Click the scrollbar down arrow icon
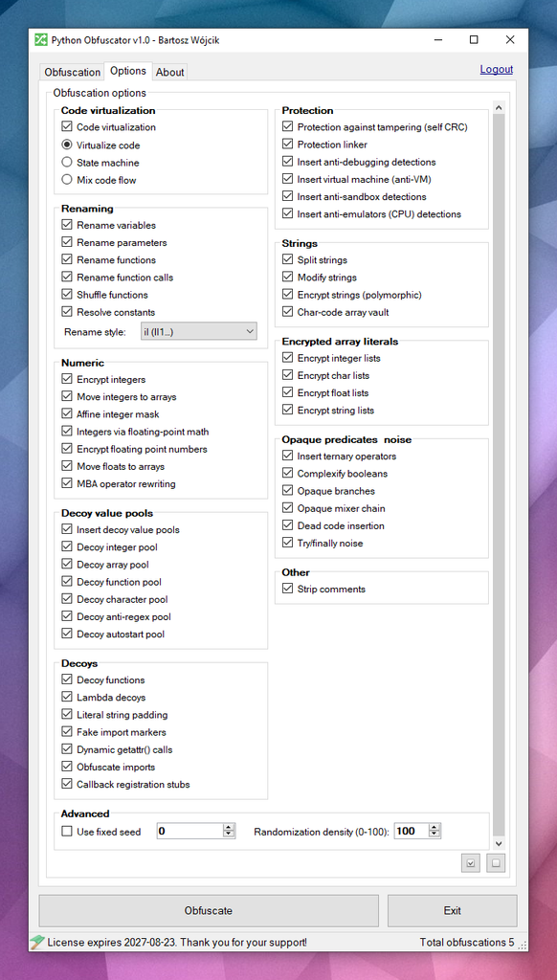 499,842
